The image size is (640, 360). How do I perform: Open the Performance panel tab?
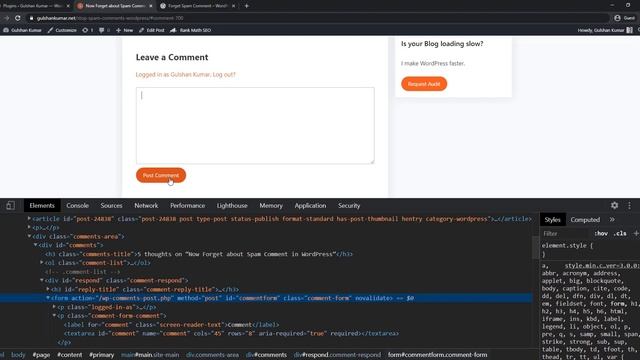coord(188,206)
